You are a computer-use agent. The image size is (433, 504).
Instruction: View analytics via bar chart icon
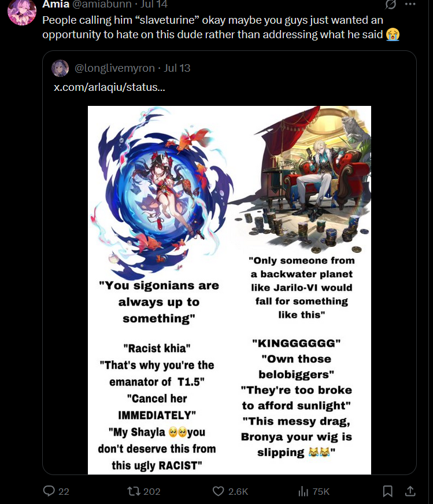(304, 491)
